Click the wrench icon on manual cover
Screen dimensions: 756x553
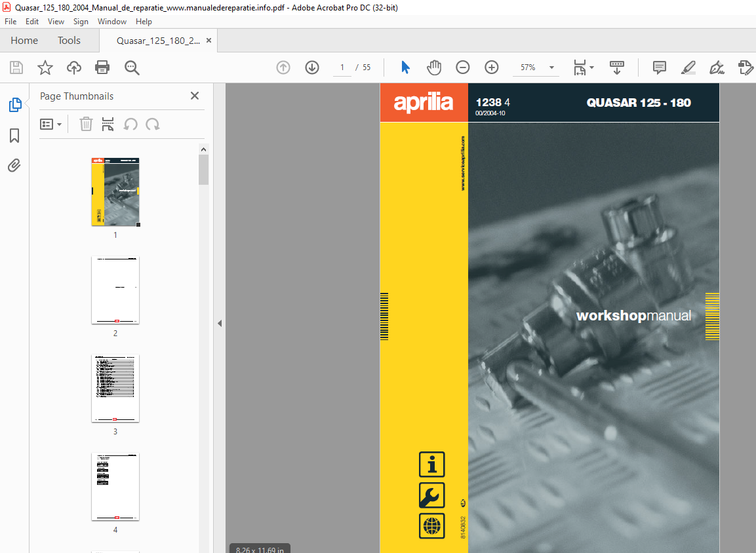pyautogui.click(x=431, y=496)
